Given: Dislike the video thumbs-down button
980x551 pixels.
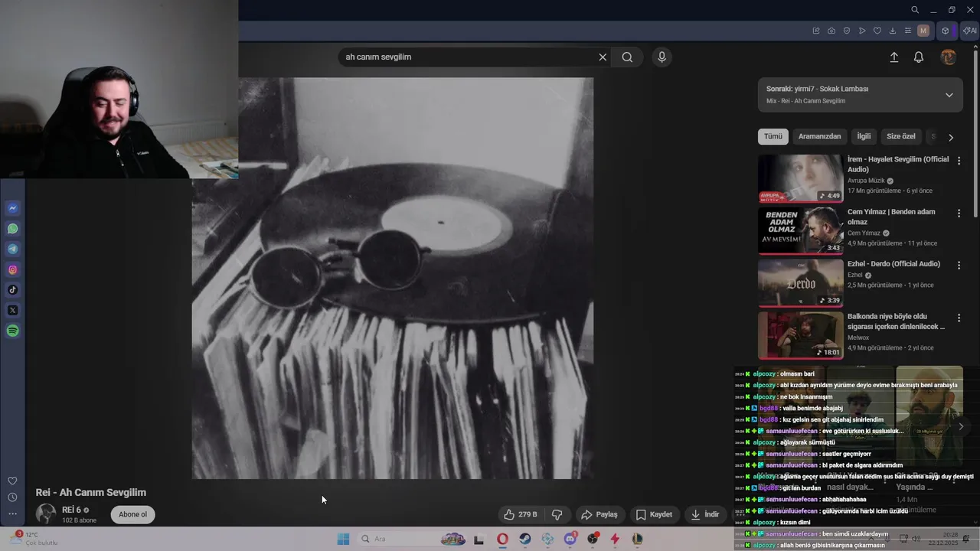Looking at the screenshot, I should click(557, 514).
